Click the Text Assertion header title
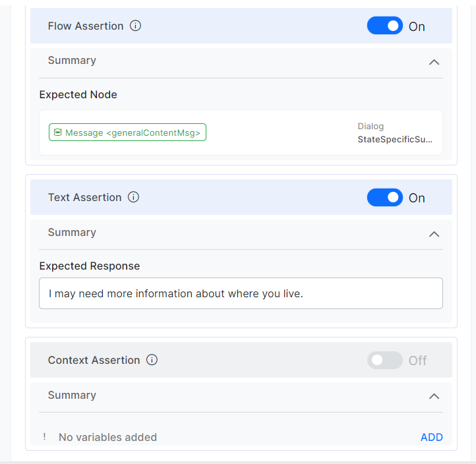The image size is (476, 464). point(84,197)
